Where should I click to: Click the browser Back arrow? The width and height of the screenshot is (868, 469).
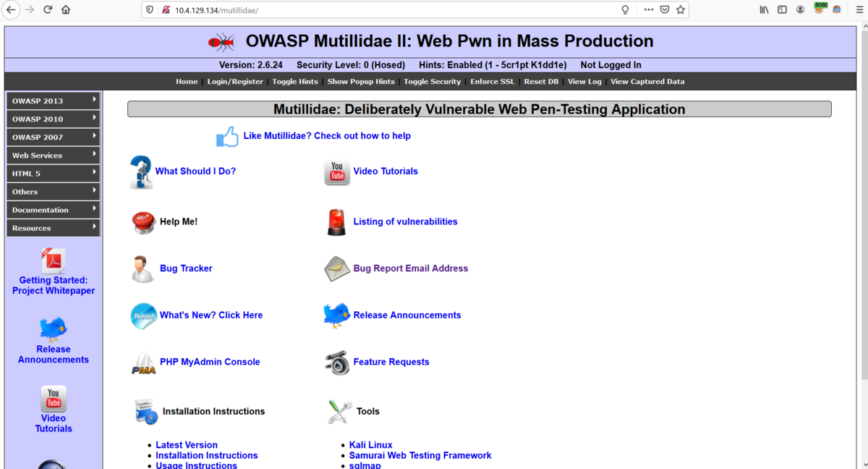coord(11,9)
